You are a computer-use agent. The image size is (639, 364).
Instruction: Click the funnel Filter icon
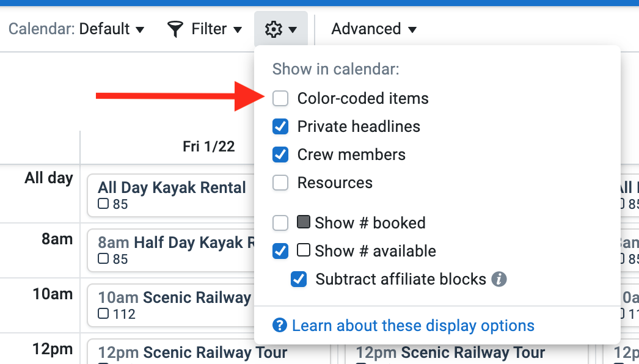[x=175, y=29]
